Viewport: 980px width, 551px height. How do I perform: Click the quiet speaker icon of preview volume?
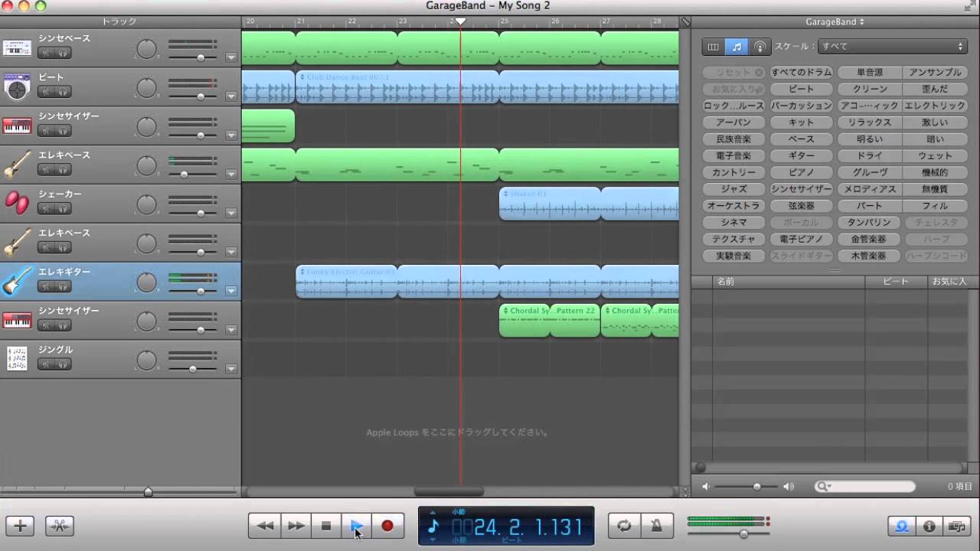click(706, 487)
